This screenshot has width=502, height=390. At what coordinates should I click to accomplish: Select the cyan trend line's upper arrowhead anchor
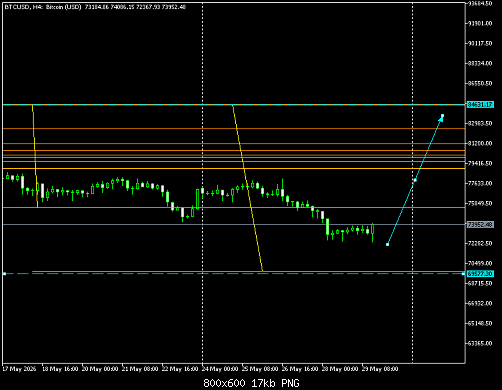(442, 116)
